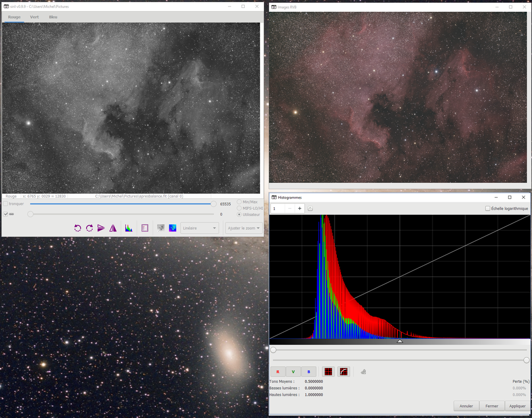The width and height of the screenshot is (532, 418).
Task: Toggle the transfer curve display icon
Action: [343, 372]
